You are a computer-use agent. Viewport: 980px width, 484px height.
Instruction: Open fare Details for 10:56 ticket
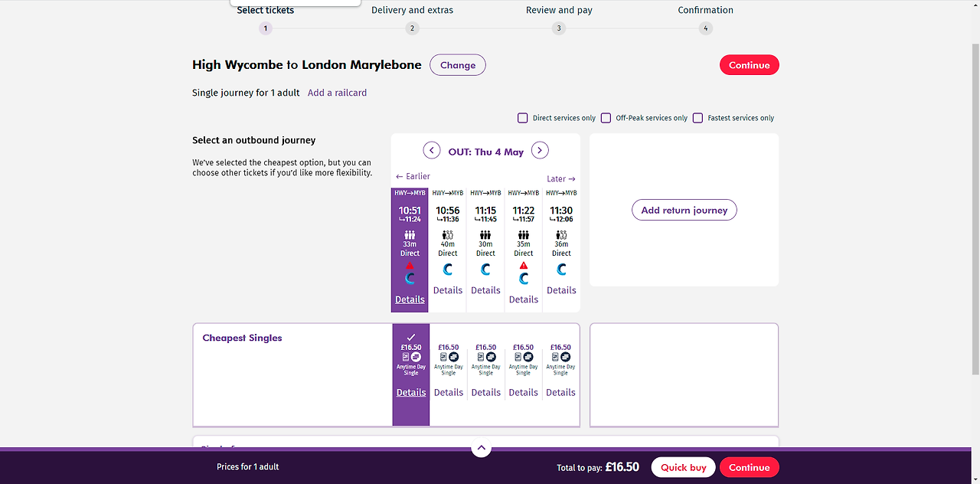coord(449,392)
